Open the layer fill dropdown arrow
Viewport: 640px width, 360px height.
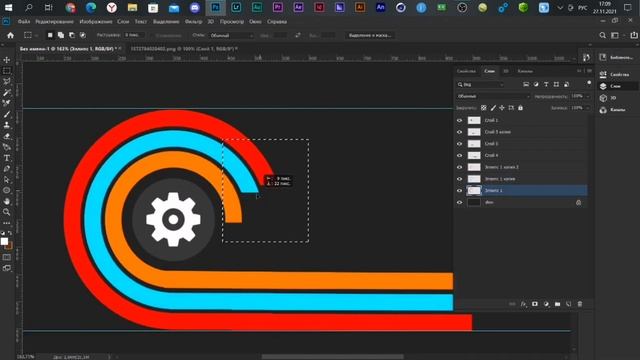(588, 108)
